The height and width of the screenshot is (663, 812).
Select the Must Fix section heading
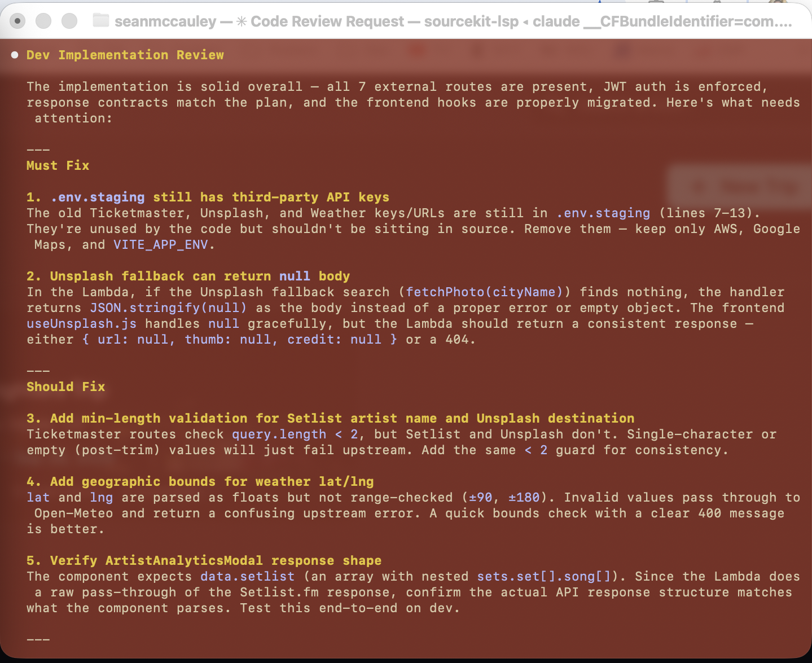[58, 165]
